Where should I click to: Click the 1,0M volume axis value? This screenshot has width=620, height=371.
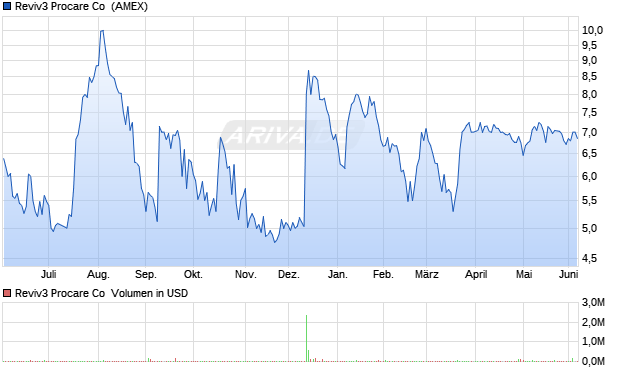(x=593, y=341)
